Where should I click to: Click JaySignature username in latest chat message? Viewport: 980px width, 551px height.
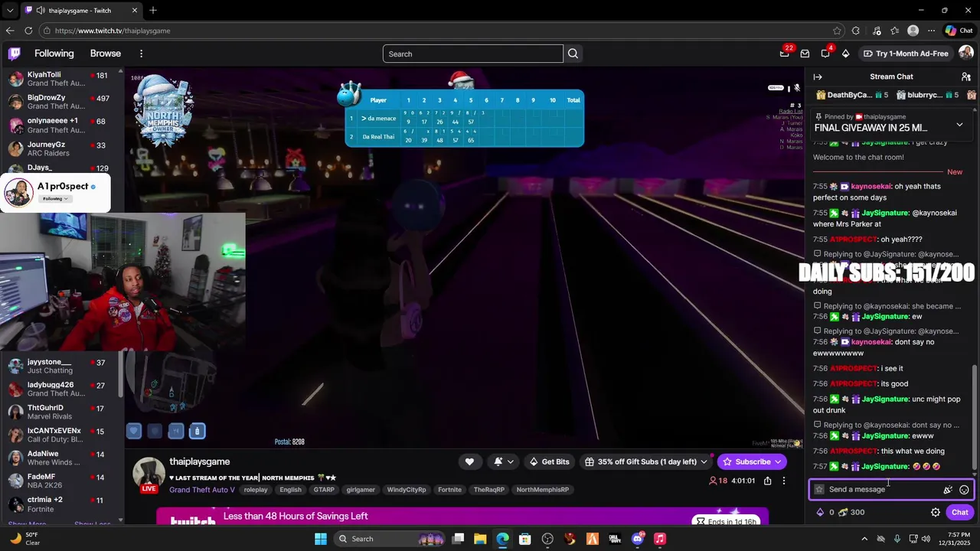pyautogui.click(x=885, y=466)
